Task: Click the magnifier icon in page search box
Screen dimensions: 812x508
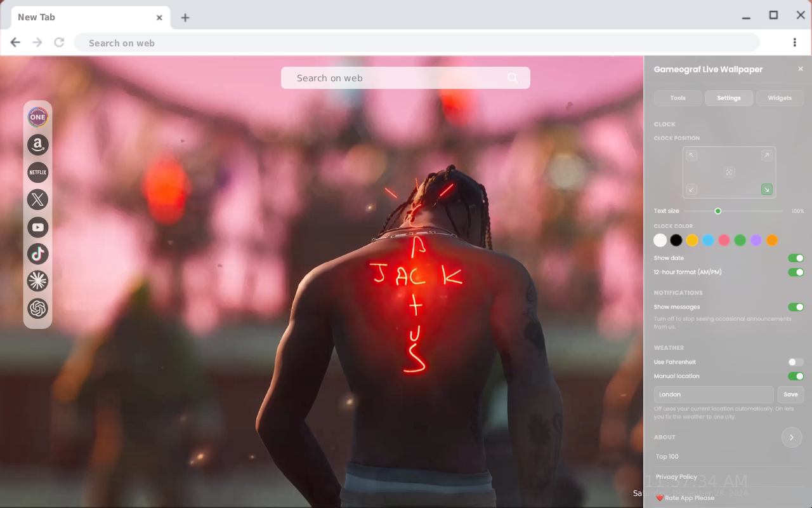Action: click(513, 78)
